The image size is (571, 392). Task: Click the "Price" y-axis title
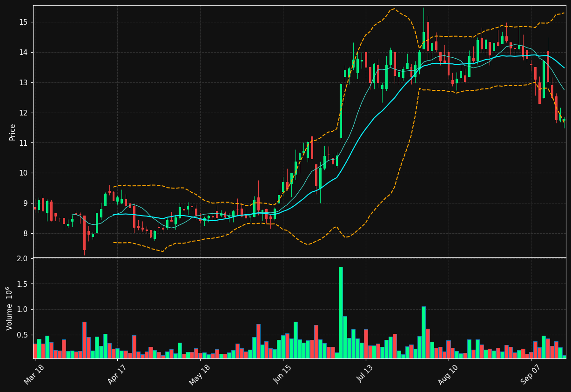pyautogui.click(x=13, y=132)
